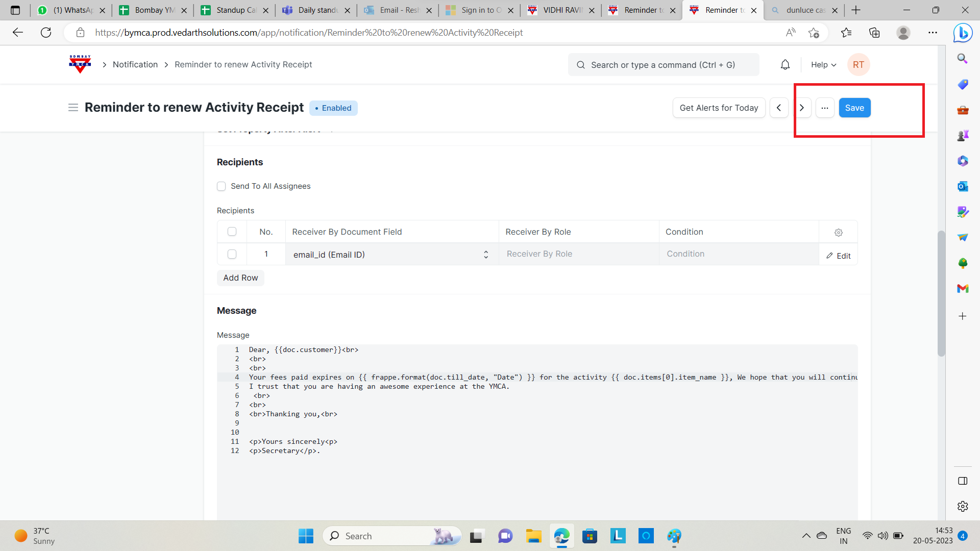Click the Bombay YMCA home logo
980x551 pixels.
click(x=80, y=64)
